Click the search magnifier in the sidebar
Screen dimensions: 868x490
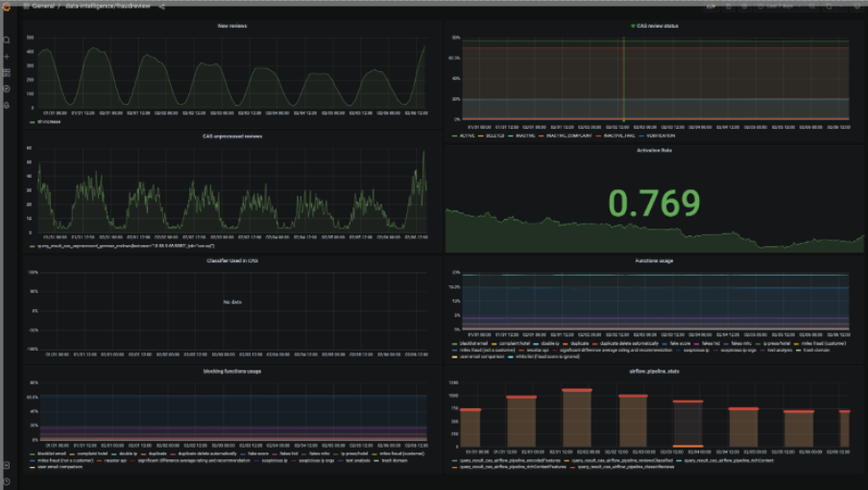[7, 39]
